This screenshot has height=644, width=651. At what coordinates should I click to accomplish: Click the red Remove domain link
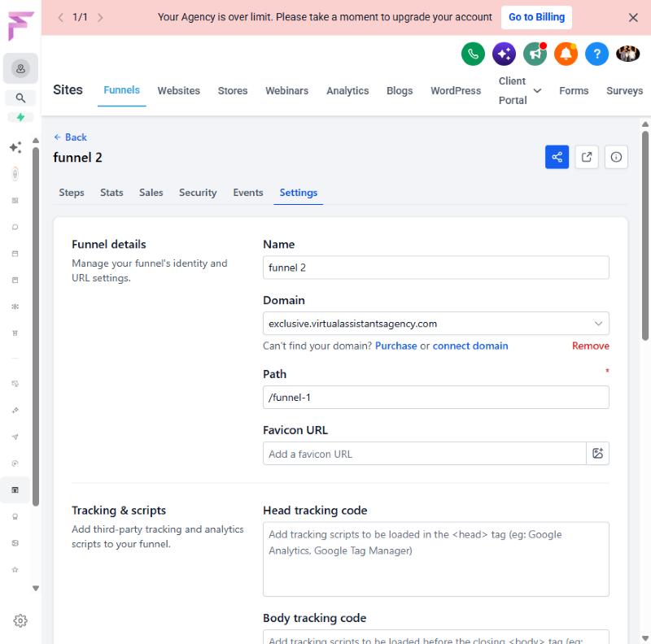point(591,346)
